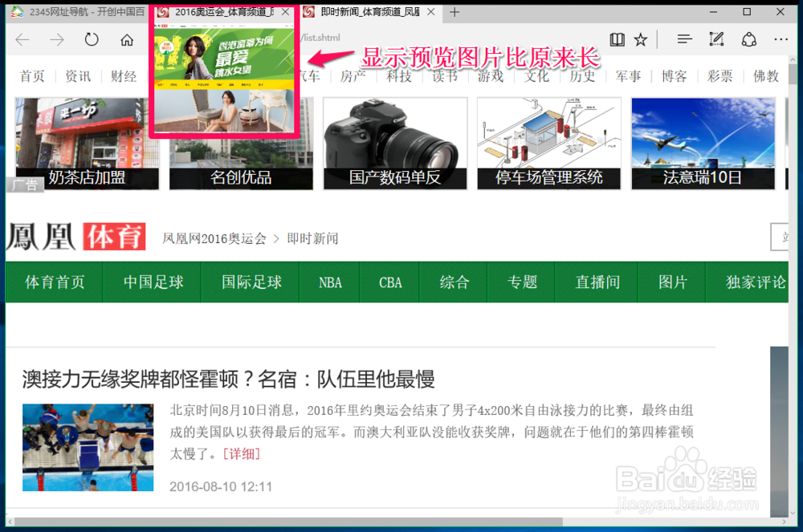Open Reading view in the browser toolbar

point(617,38)
